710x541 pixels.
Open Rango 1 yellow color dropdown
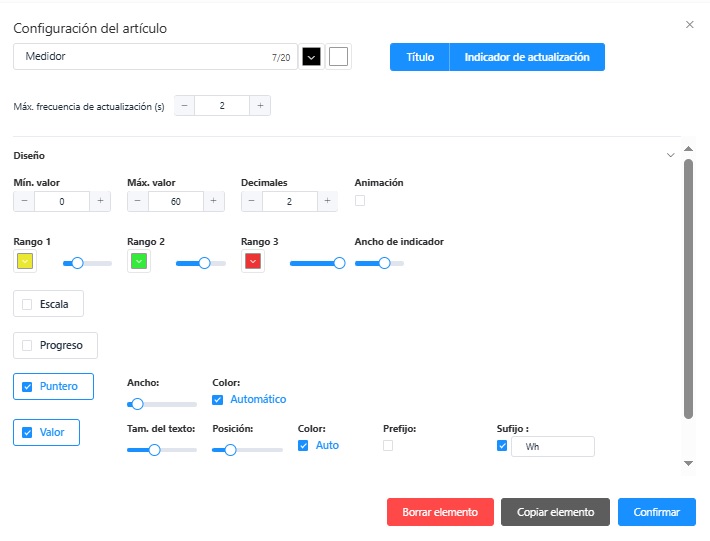click(x=25, y=262)
